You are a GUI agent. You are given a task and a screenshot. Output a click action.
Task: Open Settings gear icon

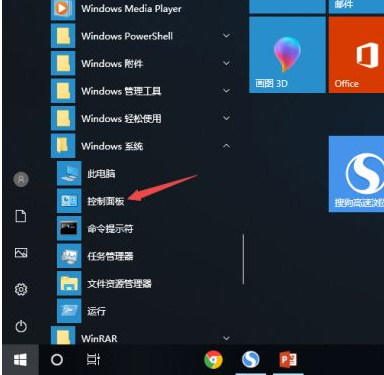pyautogui.click(x=21, y=289)
